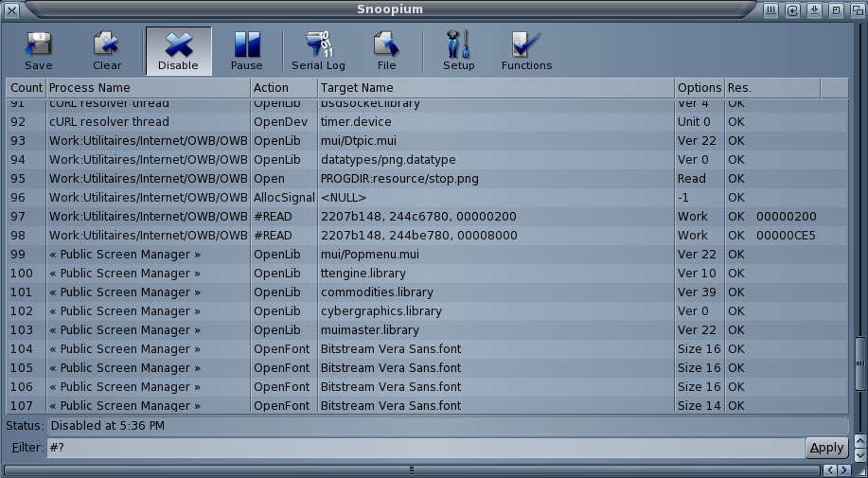This screenshot has width=868, height=478.
Task: Open the Setup tools icon
Action: click(458, 50)
